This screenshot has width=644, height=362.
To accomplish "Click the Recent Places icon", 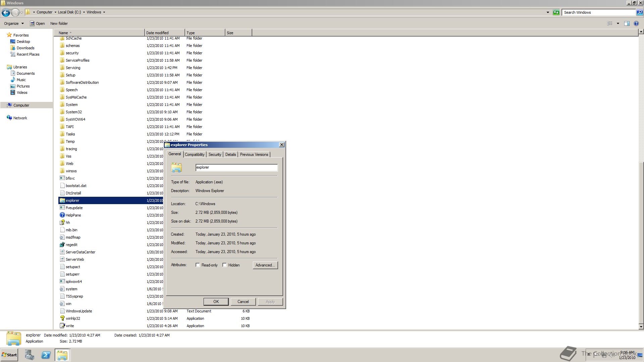I will coord(13,54).
